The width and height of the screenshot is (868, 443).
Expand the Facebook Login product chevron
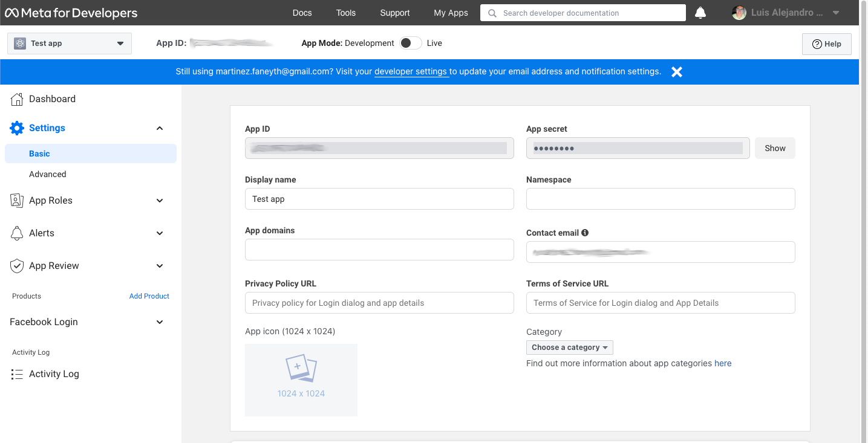point(160,322)
